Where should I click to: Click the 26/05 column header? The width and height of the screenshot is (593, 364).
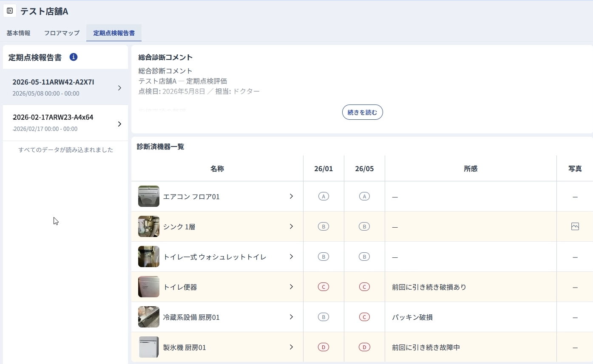click(x=364, y=169)
